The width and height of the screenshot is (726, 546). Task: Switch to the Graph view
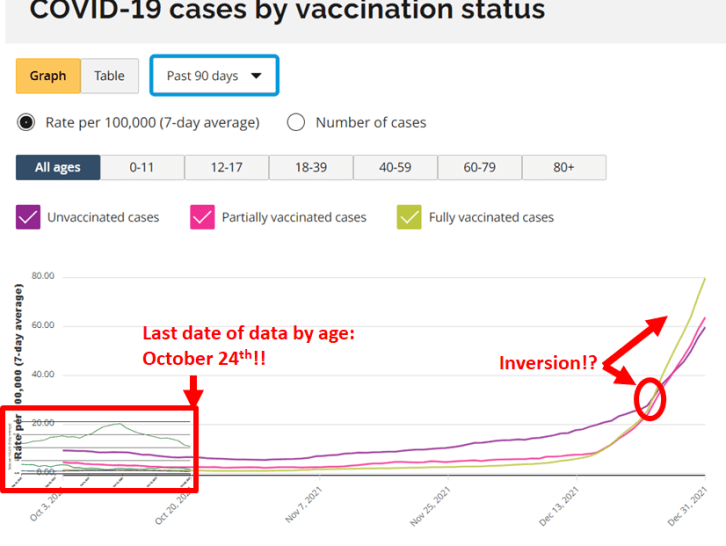47,76
